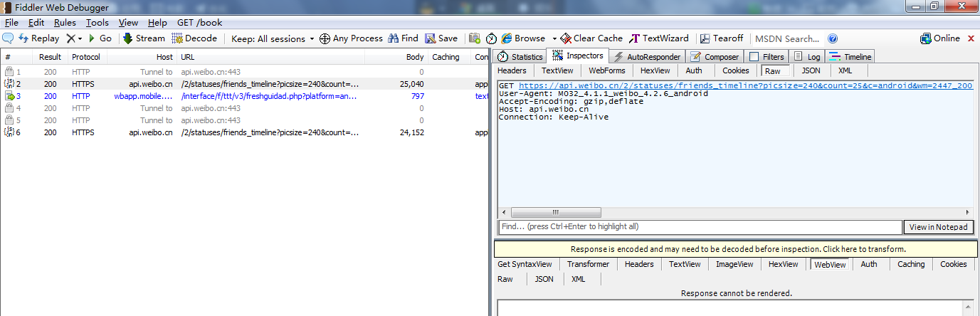Select session 3 freshguidad.php row
This screenshot has width=980, height=316.
[x=245, y=96]
